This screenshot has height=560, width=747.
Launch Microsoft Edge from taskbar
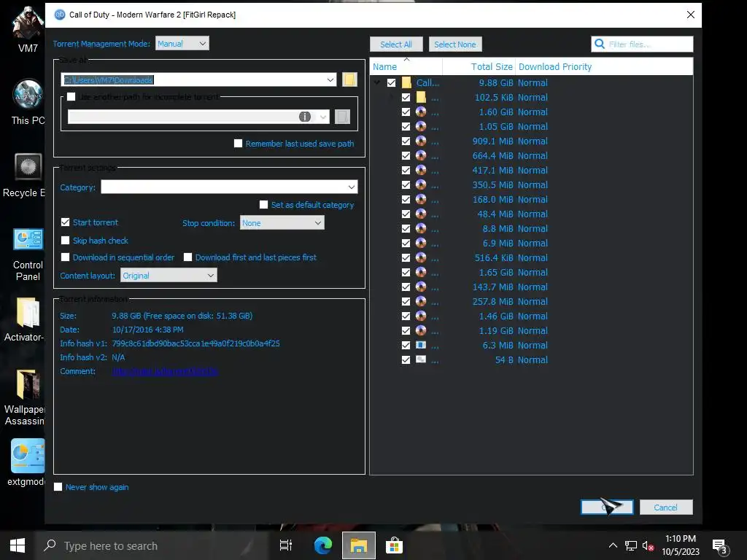[x=322, y=545]
